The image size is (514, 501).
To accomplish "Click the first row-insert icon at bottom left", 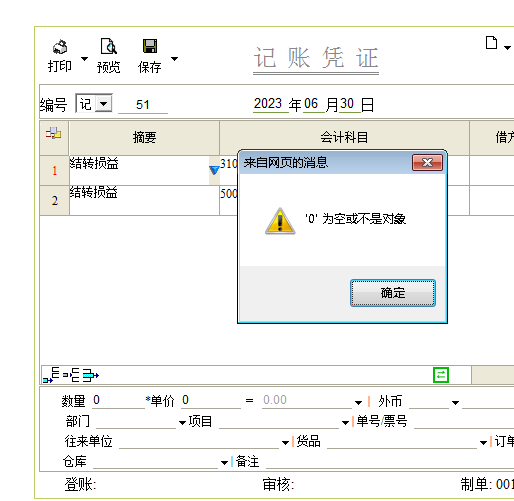I will [51, 375].
